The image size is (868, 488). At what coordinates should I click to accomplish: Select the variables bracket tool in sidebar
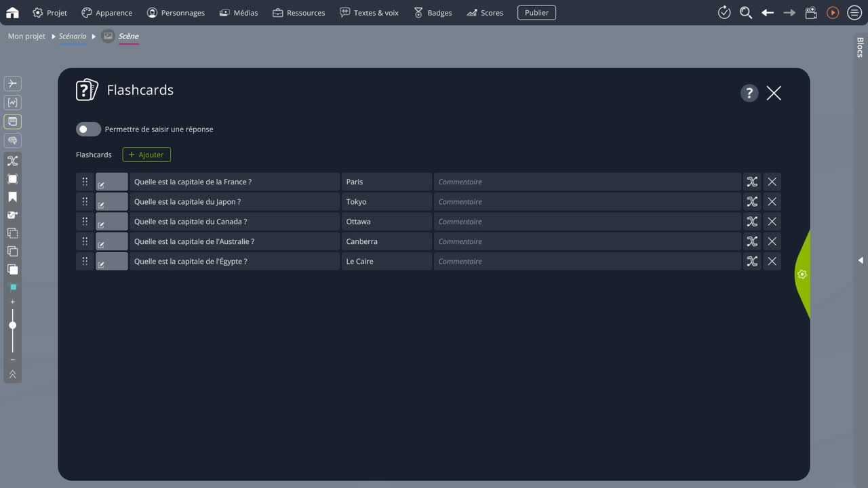(x=12, y=102)
